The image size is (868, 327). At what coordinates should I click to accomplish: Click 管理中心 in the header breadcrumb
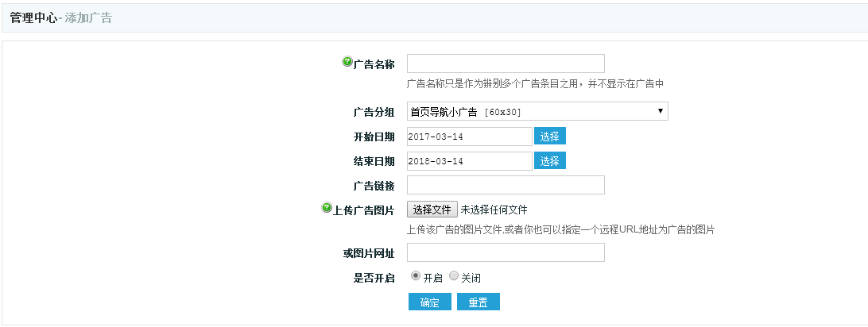(x=33, y=17)
